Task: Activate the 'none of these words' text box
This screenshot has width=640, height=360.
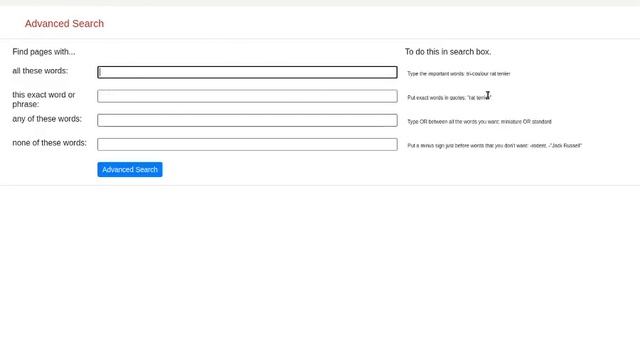Action: (247, 144)
